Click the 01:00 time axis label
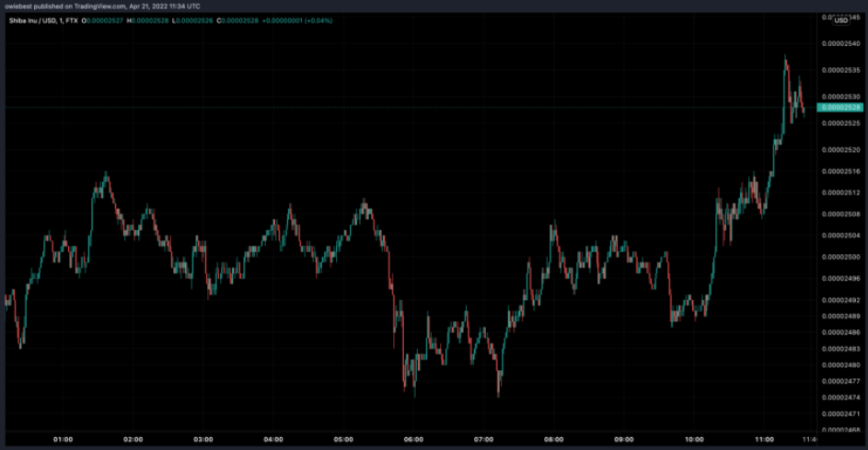Viewport: 868px width, 450px height. (64, 440)
